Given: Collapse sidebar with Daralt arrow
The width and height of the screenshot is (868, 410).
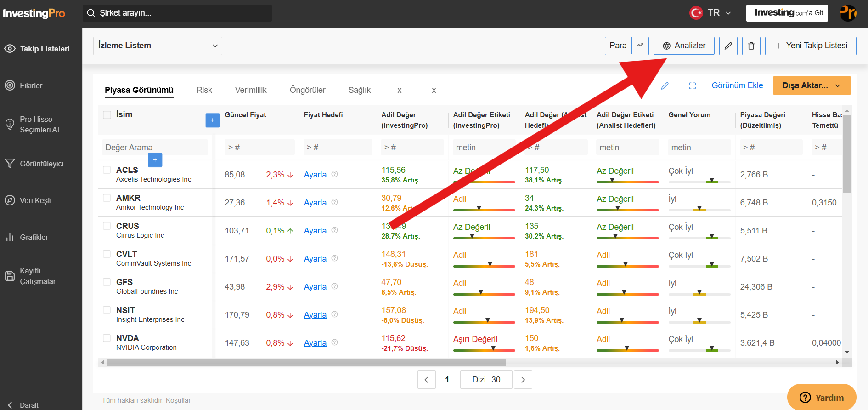Looking at the screenshot, I should pos(23,405).
